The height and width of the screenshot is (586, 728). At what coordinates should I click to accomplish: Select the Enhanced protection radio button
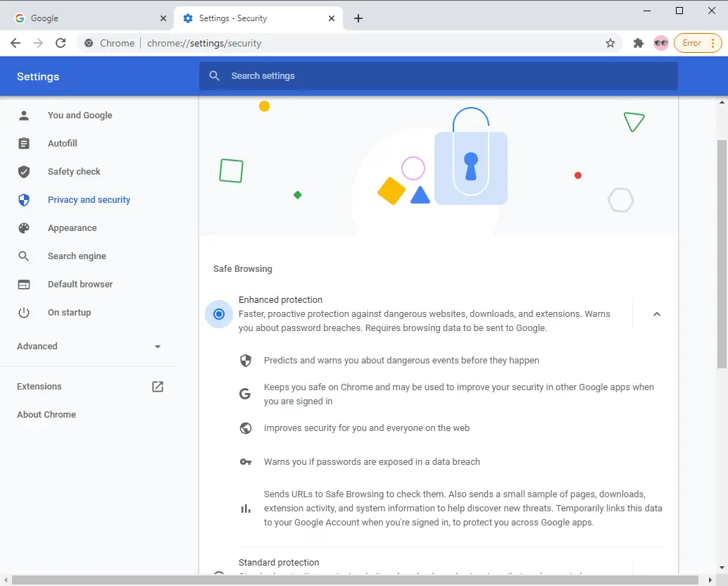[x=219, y=314]
